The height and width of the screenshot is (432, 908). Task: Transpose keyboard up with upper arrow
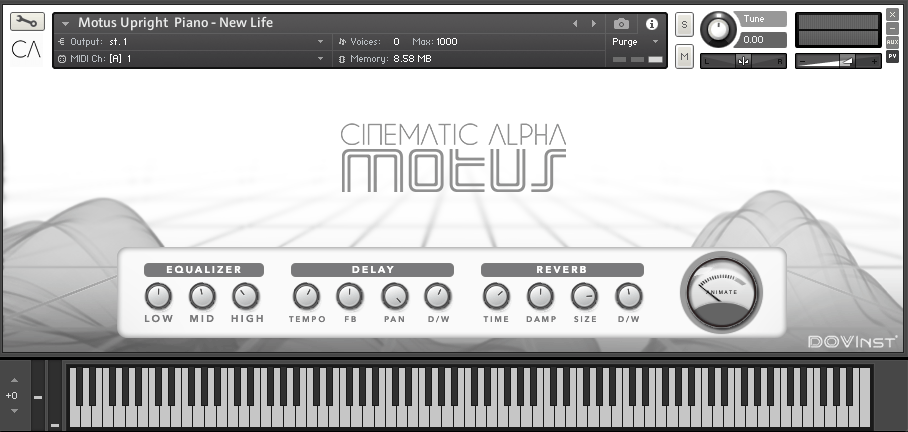pyautogui.click(x=14, y=380)
